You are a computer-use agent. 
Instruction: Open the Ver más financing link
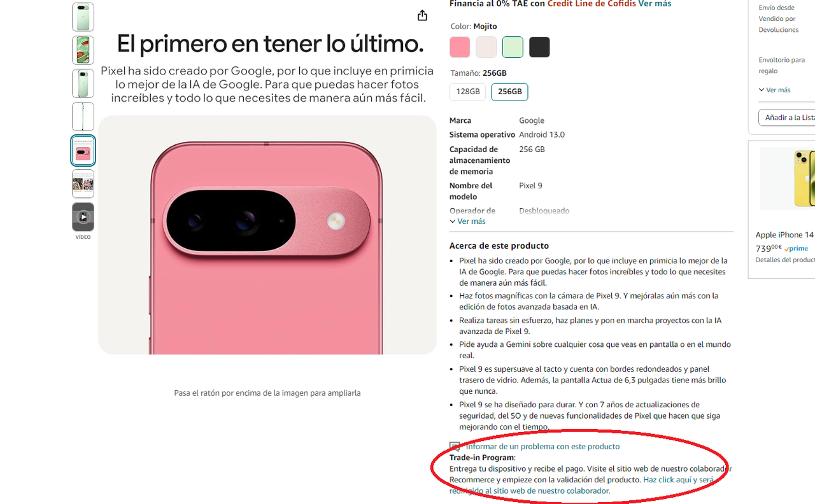pyautogui.click(x=655, y=4)
